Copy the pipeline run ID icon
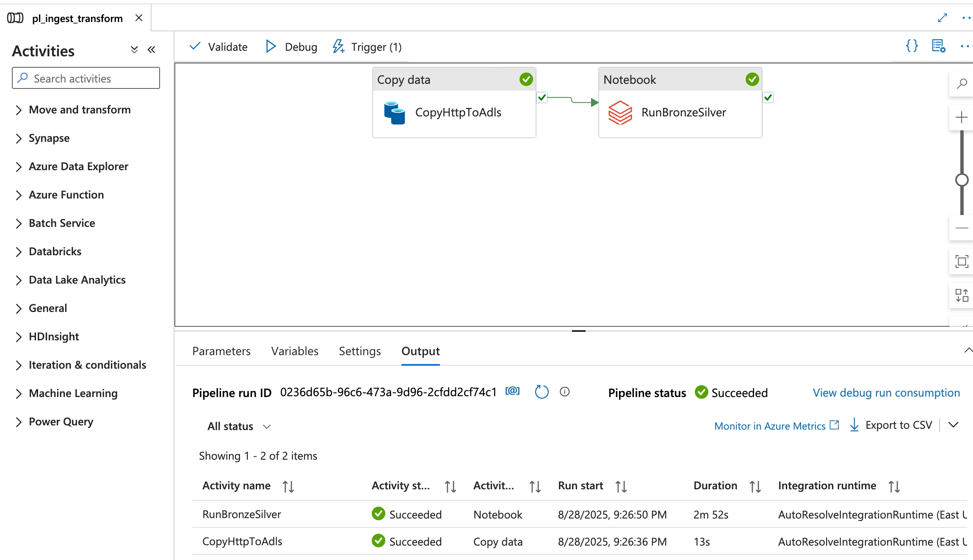Screen dimensions: 973x560 pyautogui.click(x=512, y=391)
